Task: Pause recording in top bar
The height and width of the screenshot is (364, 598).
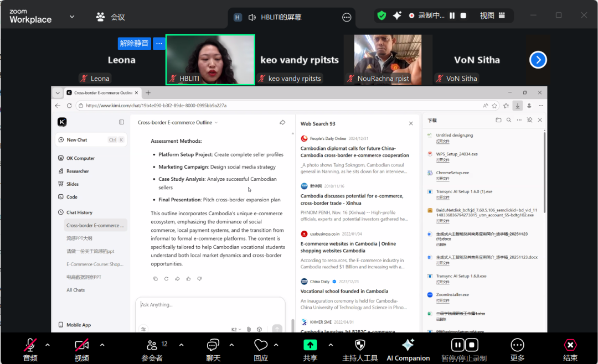Action: (452, 16)
